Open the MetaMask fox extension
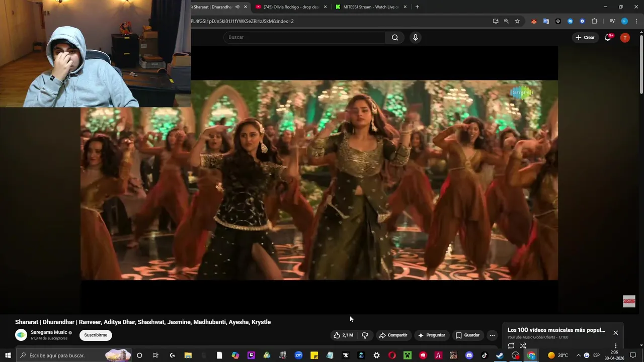644x362 pixels. coord(534,21)
